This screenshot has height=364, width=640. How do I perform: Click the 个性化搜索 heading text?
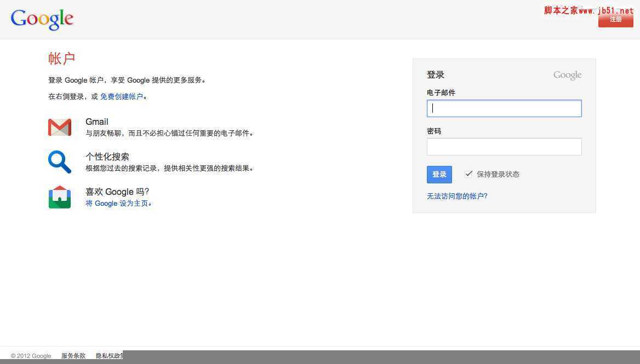107,157
